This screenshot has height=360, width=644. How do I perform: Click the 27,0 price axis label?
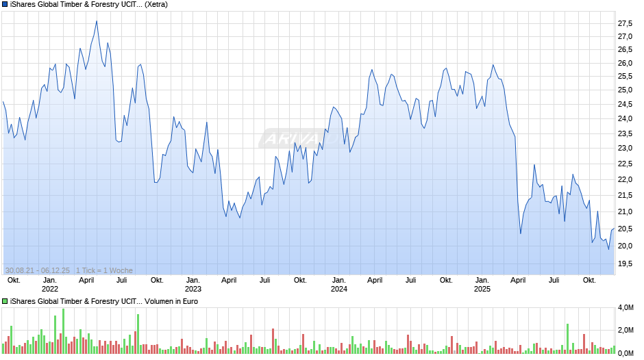(625, 36)
